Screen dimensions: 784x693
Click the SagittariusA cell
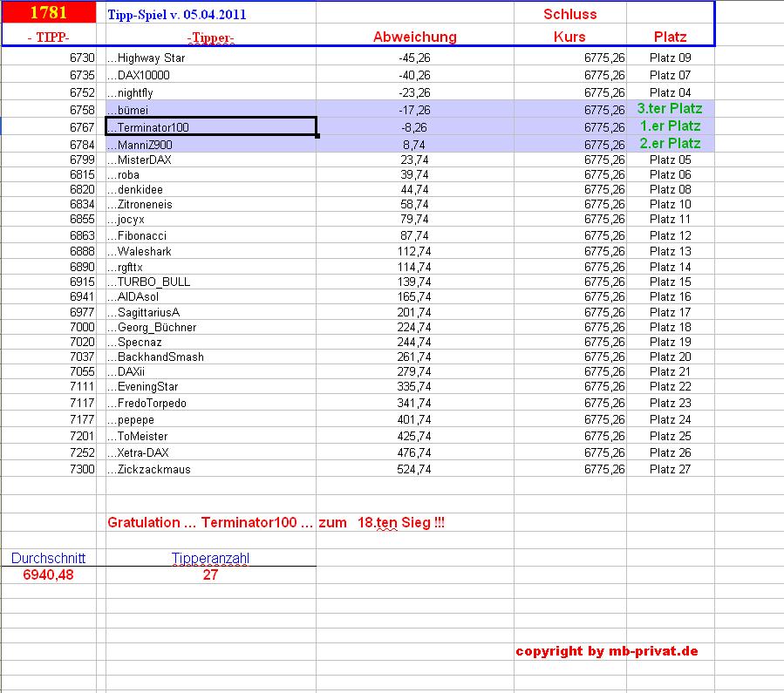(x=210, y=312)
